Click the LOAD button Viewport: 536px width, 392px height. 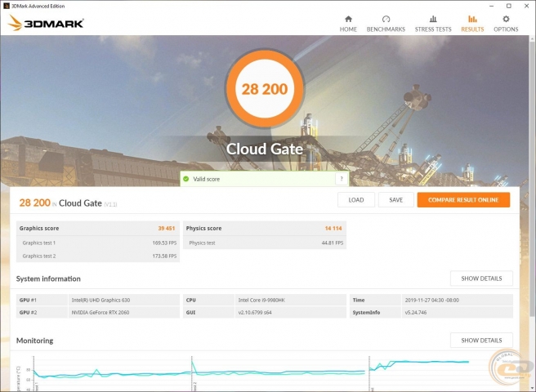(x=356, y=200)
